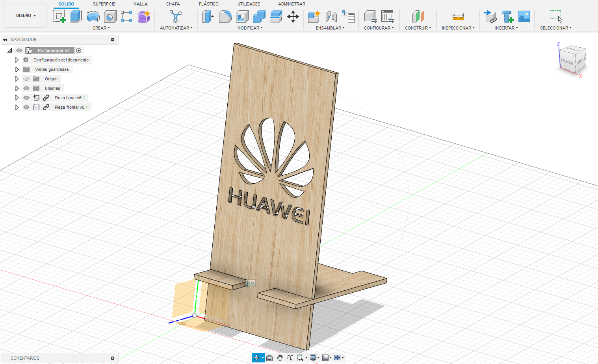Screen dimensions: 598x364
Task: Open the CREAR dropdown menu
Action: [101, 28]
